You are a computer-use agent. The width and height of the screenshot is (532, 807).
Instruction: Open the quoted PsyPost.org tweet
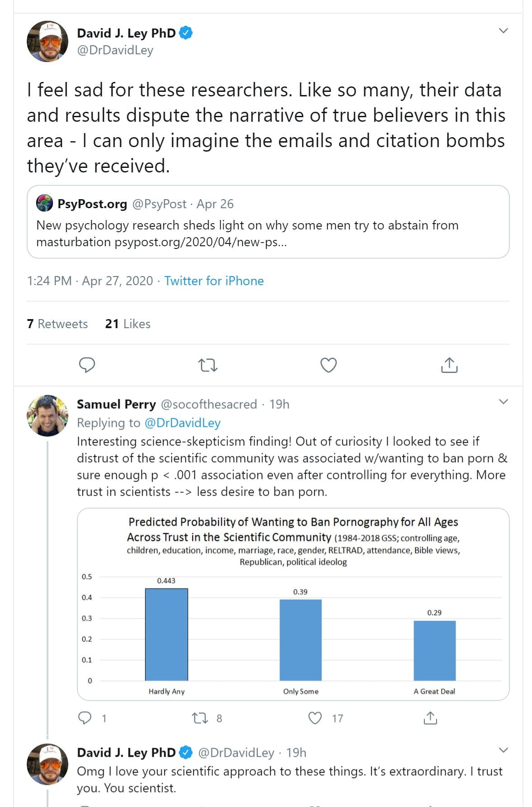point(268,222)
